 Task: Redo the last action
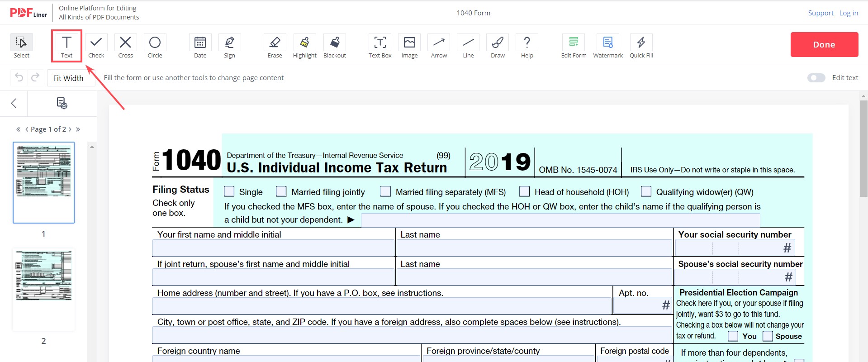point(35,77)
